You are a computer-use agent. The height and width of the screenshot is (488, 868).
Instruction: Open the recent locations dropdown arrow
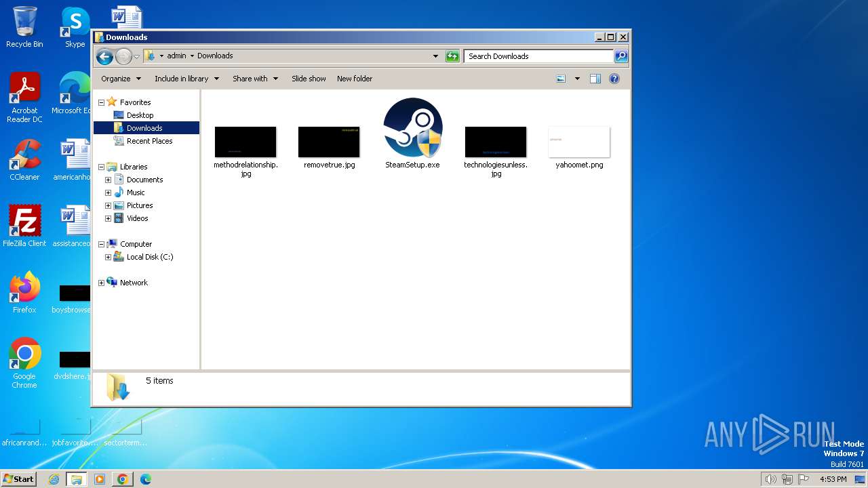(136, 56)
